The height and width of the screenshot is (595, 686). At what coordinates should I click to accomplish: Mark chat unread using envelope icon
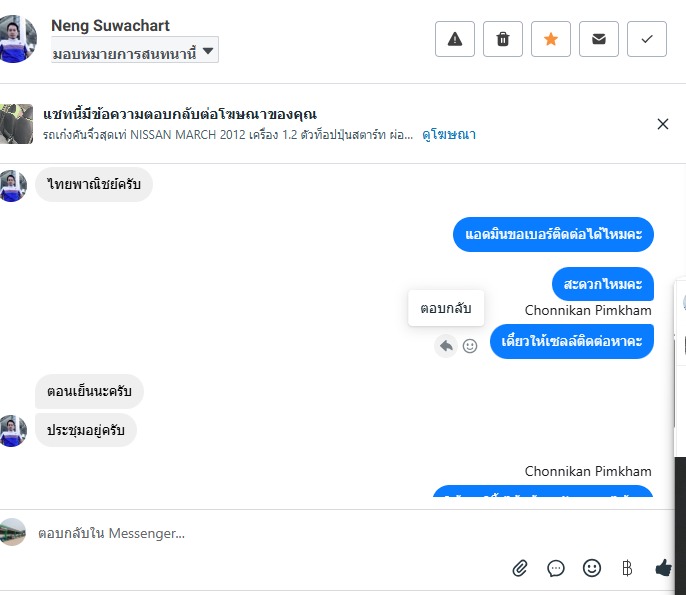(x=599, y=39)
